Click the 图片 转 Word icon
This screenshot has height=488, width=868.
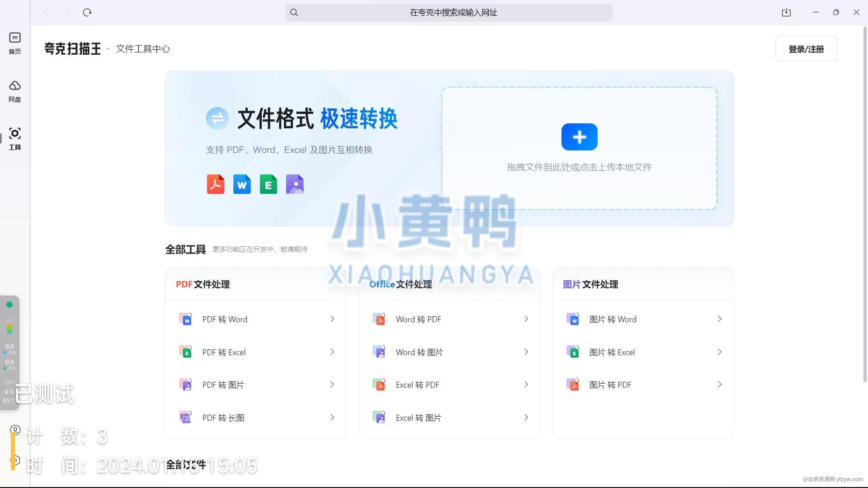tap(573, 319)
